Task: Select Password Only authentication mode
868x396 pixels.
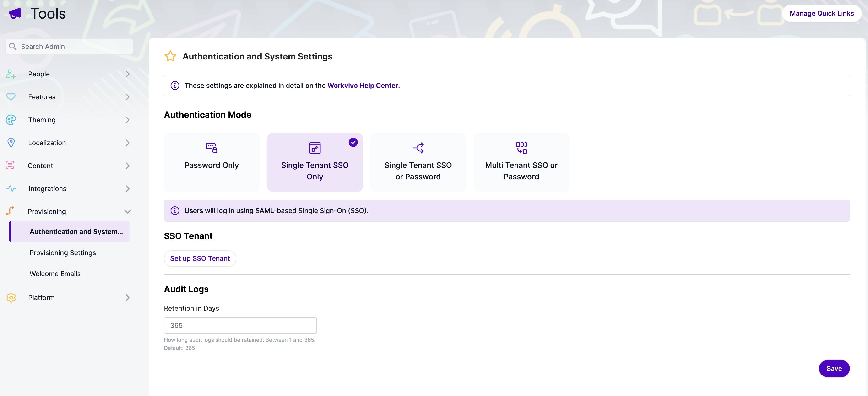Action: click(212, 162)
